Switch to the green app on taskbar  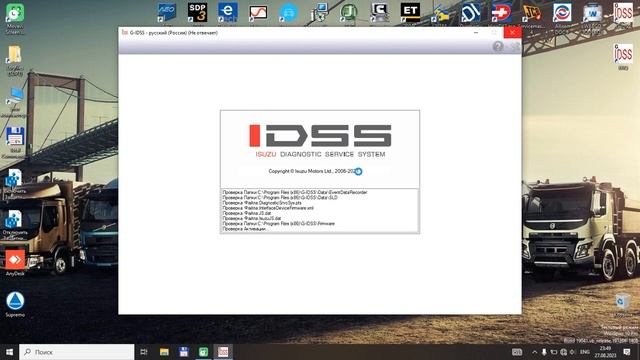(203, 351)
